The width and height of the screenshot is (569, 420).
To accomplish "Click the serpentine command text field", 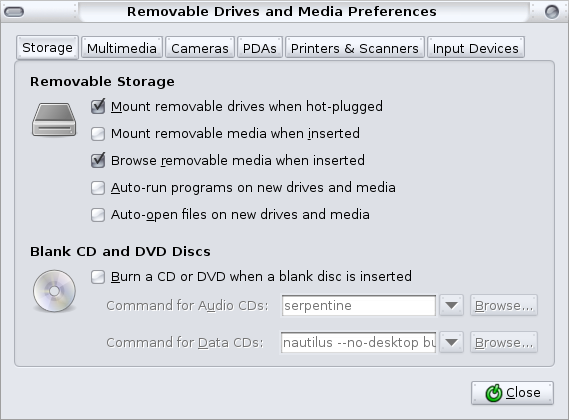I will [359, 305].
